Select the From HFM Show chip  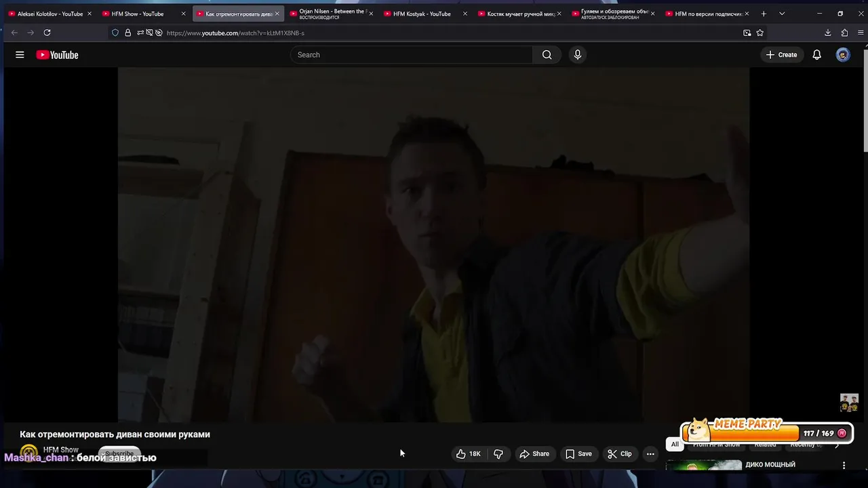click(x=716, y=445)
